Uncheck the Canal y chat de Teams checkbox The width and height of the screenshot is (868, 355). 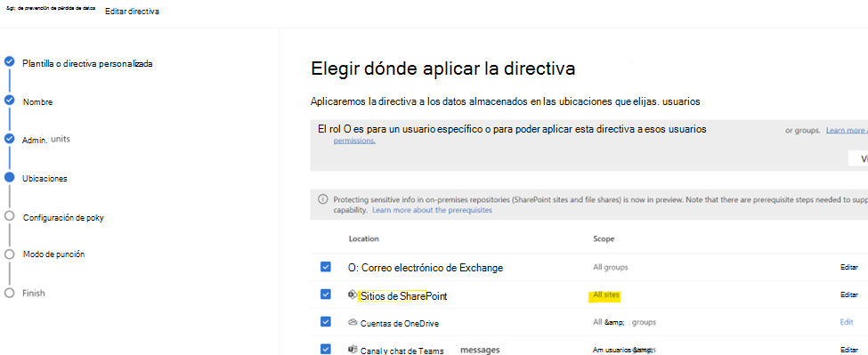[326, 349]
